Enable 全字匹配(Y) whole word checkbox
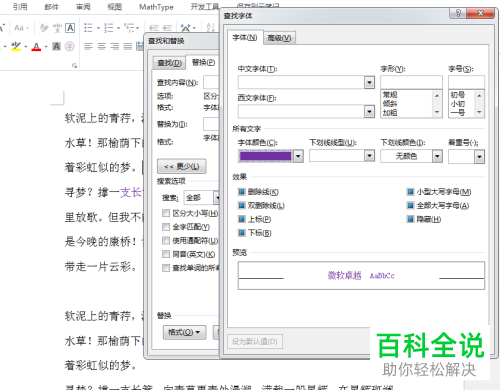This screenshot has height=390, width=500. (166, 227)
